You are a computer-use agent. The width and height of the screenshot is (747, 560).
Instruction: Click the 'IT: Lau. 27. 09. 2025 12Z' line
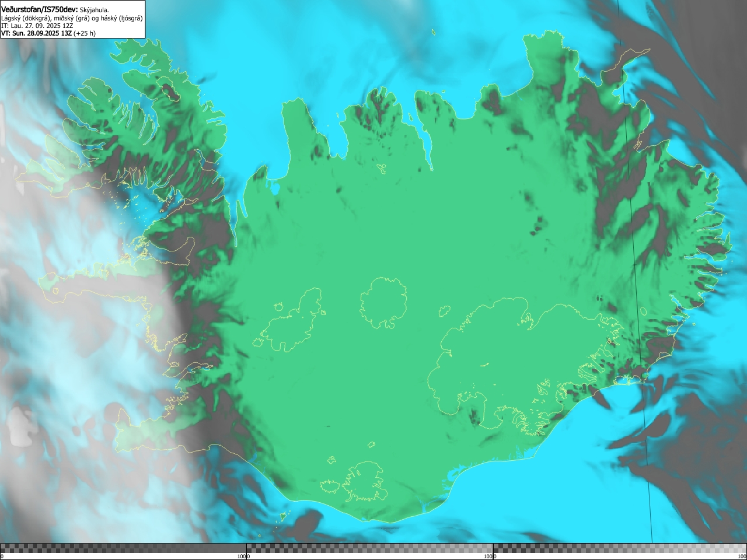pyautogui.click(x=37, y=26)
